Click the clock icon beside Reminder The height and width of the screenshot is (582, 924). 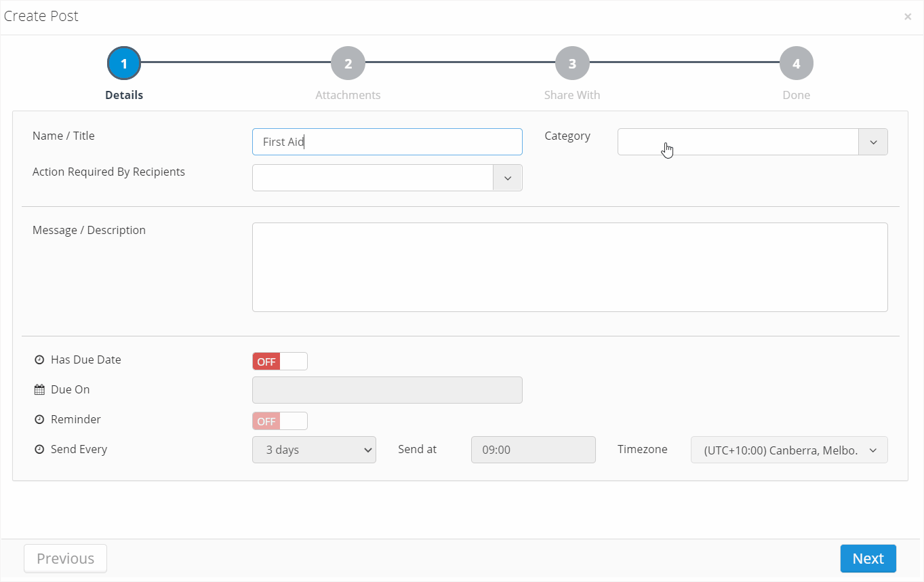point(39,420)
